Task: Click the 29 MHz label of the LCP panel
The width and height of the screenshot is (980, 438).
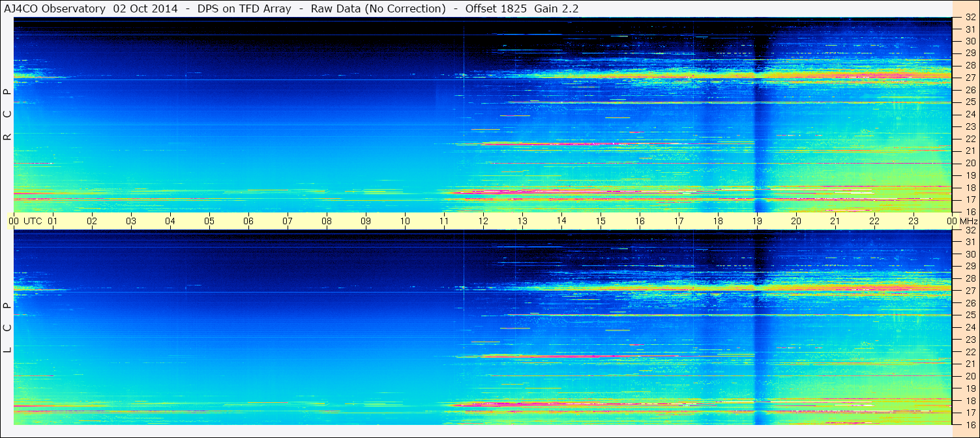Action: tap(970, 267)
